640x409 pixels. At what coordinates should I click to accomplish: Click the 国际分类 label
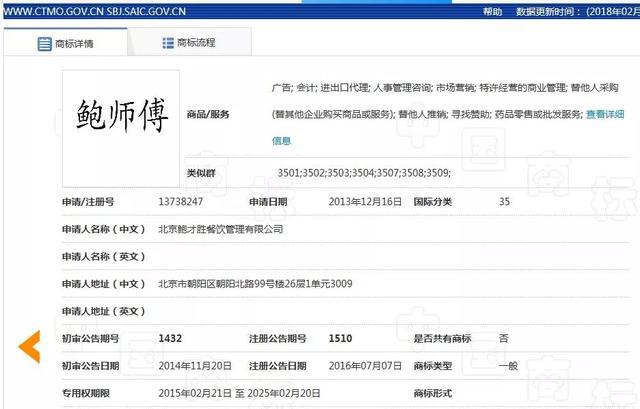(433, 202)
